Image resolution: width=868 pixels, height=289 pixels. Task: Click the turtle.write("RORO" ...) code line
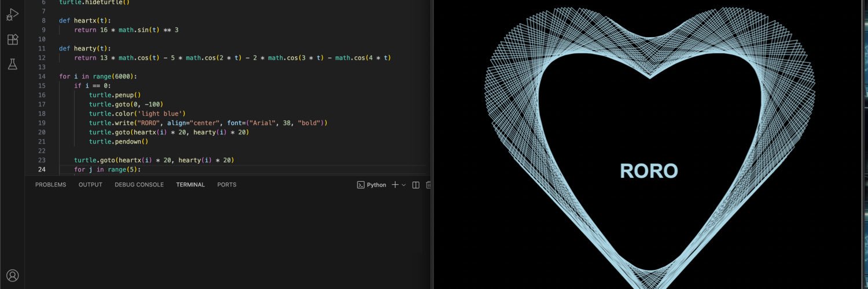click(x=208, y=123)
